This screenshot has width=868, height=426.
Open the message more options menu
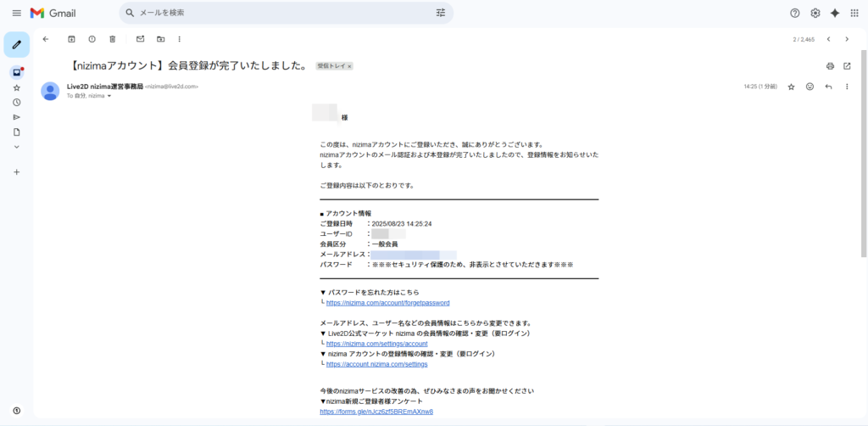tap(847, 87)
